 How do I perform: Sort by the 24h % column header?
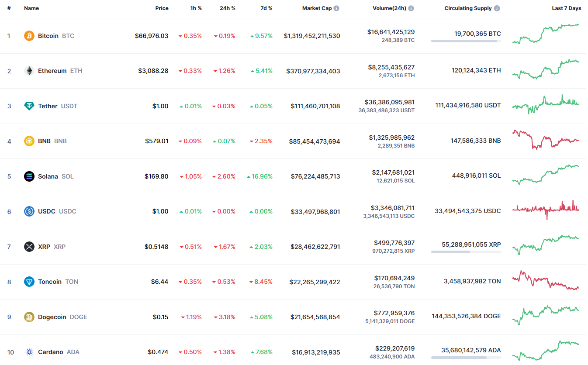click(227, 8)
